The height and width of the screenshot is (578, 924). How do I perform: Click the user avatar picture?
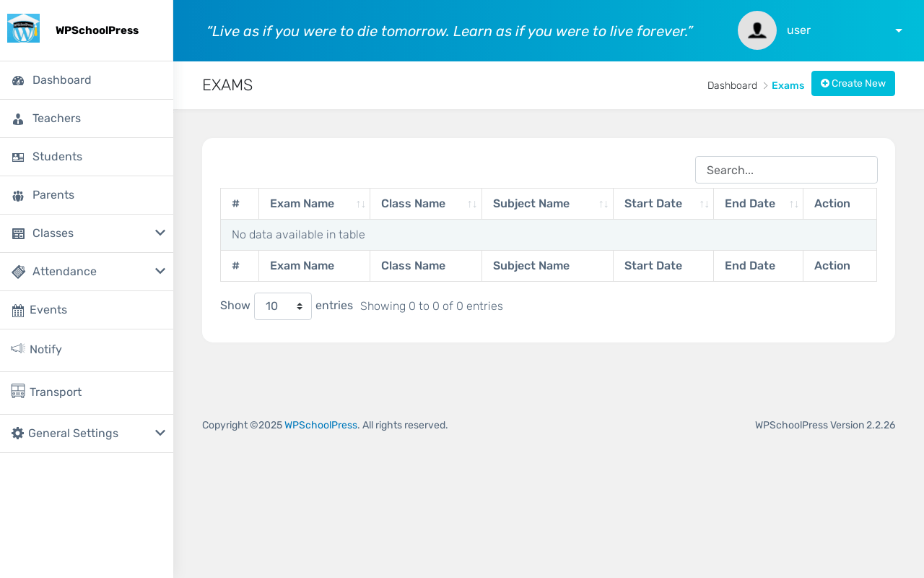pyautogui.click(x=757, y=30)
